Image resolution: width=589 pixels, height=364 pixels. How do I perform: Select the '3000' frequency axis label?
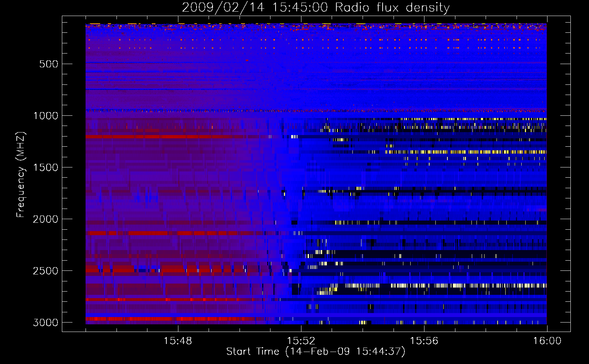(x=46, y=323)
